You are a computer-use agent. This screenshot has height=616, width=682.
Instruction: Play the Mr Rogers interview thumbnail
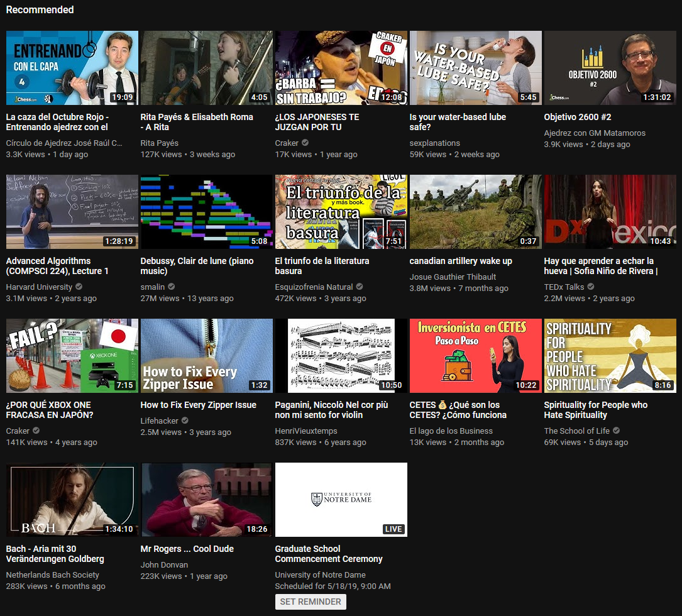(x=207, y=500)
